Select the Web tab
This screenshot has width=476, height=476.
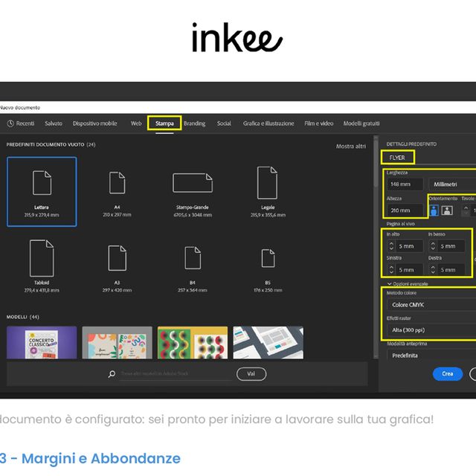(x=136, y=123)
